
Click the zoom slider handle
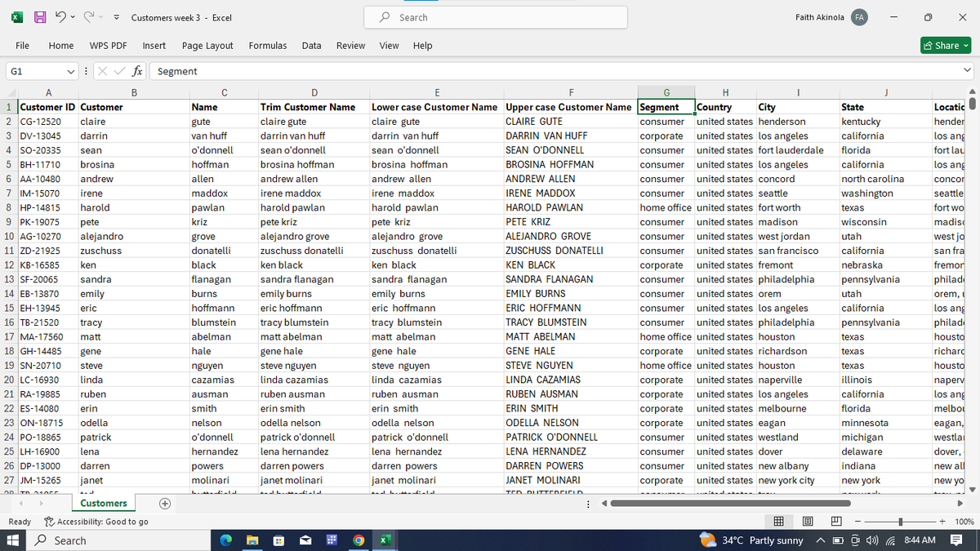(900, 522)
